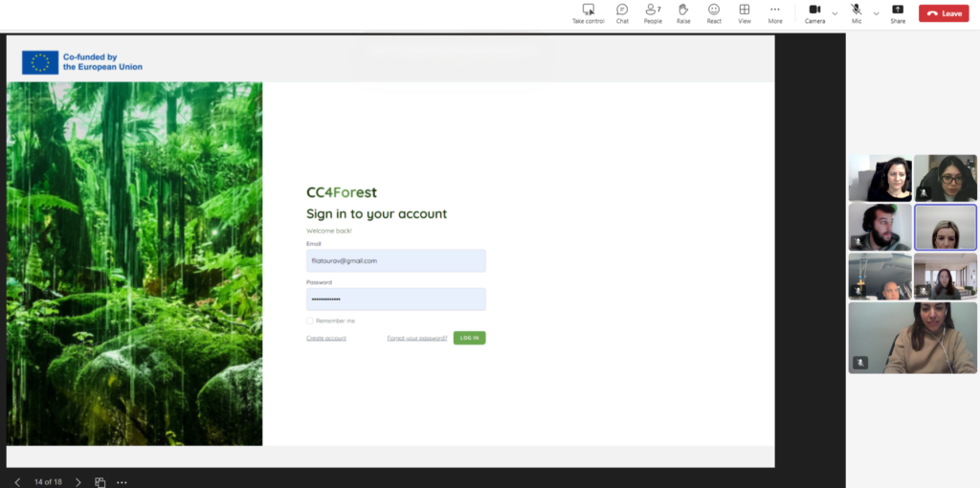Click the muted mic icon on beige sweater tile
980x488 pixels.
click(860, 363)
